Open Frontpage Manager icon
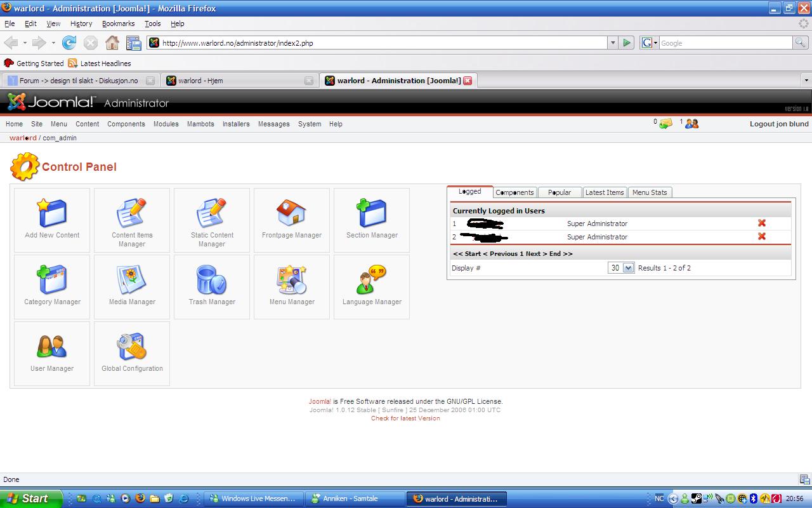The width and height of the screenshot is (812, 508). pos(292,220)
